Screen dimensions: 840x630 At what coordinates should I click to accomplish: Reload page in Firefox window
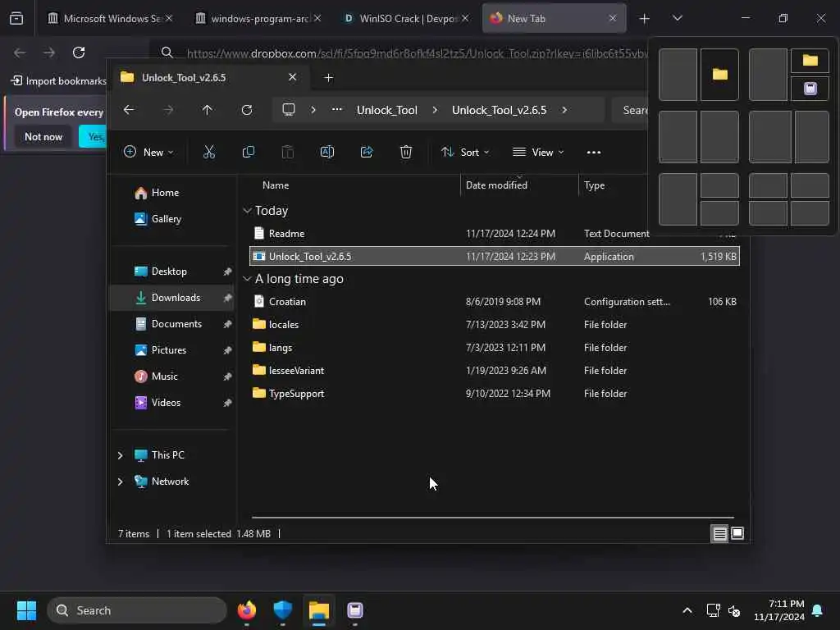[79, 52]
